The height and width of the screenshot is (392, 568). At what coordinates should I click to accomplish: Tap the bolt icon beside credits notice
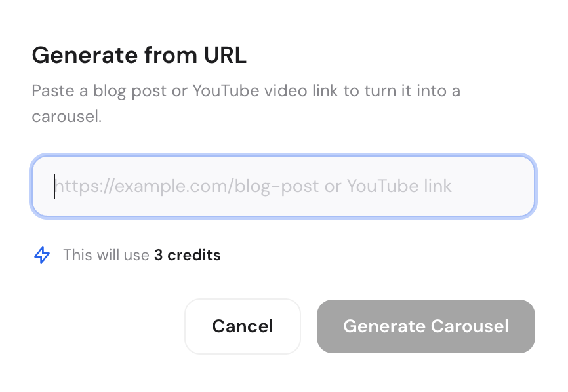point(42,255)
